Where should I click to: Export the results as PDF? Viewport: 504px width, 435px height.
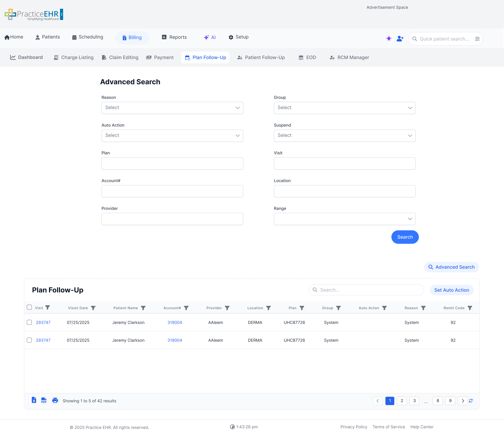pos(44,401)
